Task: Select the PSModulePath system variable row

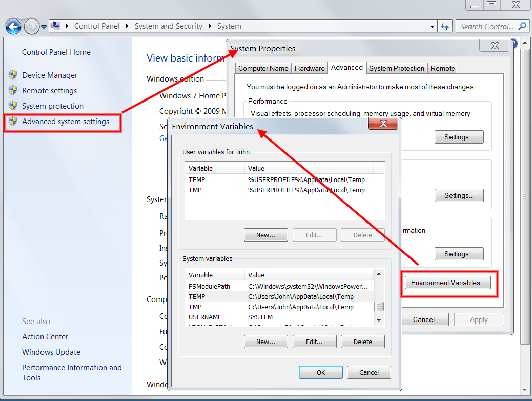Action: click(x=279, y=286)
